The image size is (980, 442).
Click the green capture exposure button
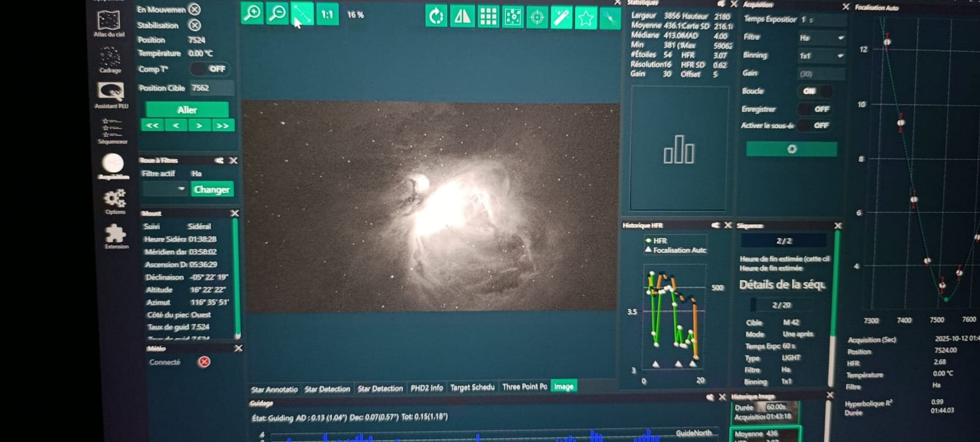pos(791,149)
